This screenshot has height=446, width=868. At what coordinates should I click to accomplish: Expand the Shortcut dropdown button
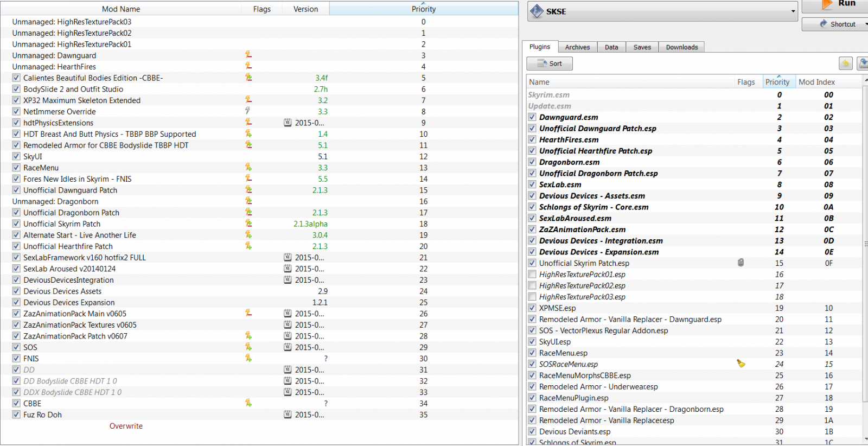pyautogui.click(x=865, y=24)
